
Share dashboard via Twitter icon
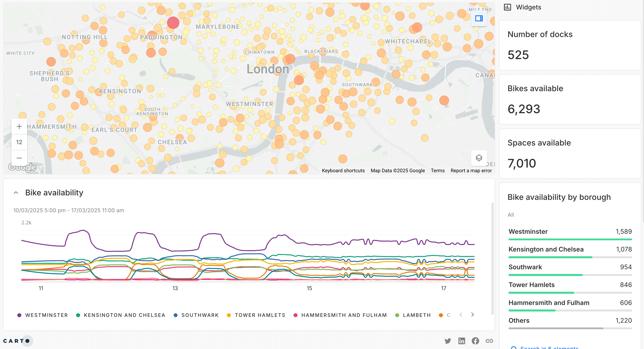[x=448, y=341]
